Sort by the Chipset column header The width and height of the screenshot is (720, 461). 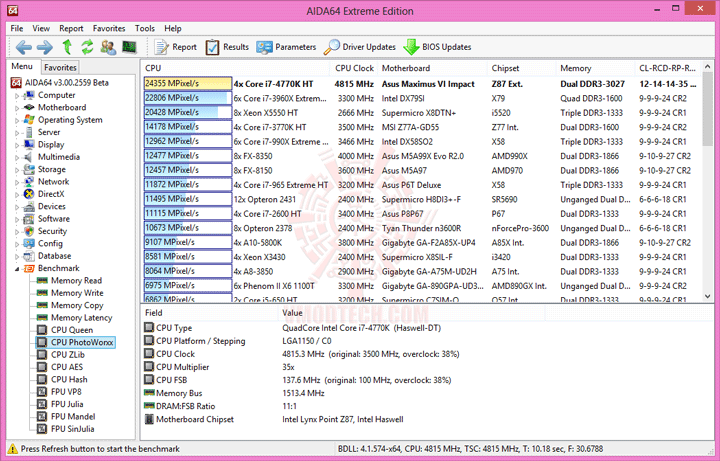[x=522, y=68]
